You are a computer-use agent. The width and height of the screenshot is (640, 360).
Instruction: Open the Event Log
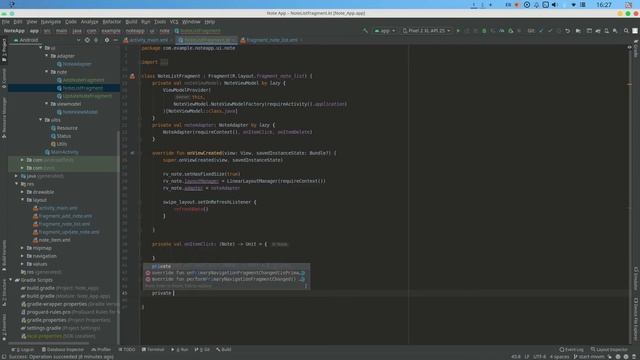pos(571,350)
